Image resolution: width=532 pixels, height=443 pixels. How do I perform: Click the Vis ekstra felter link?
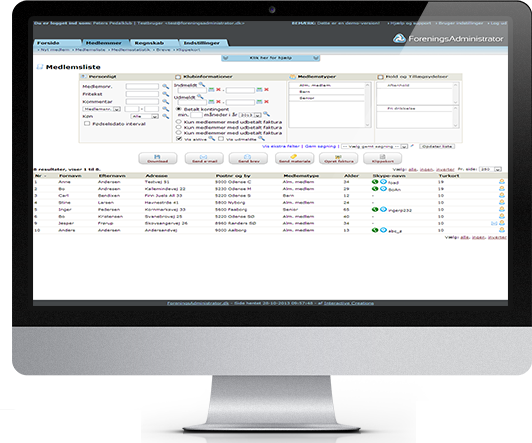281,146
